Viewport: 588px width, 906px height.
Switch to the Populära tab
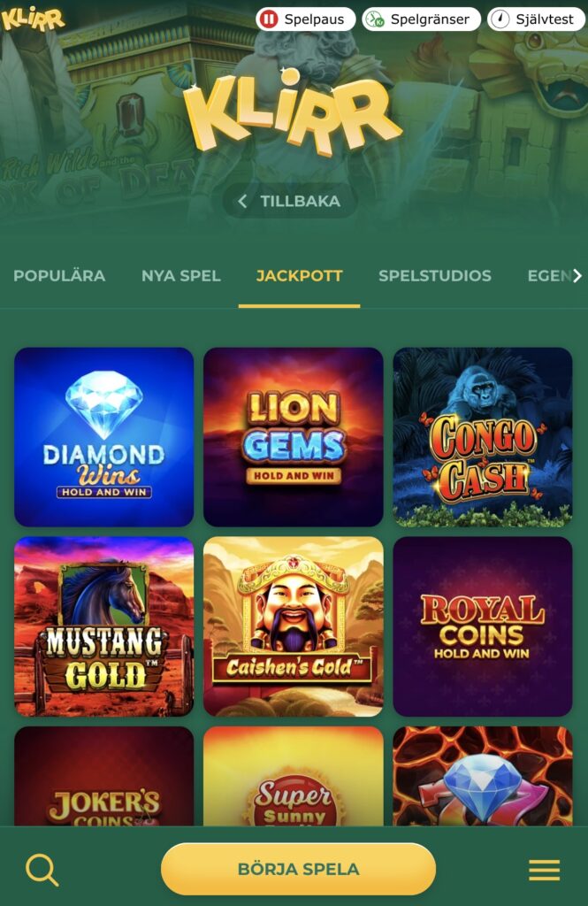pos(59,276)
